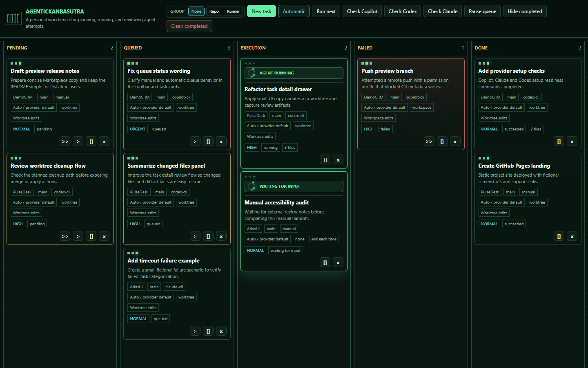This screenshot has height=368, width=588.
Task: Click >> on Push preview branch card
Action: click(429, 141)
